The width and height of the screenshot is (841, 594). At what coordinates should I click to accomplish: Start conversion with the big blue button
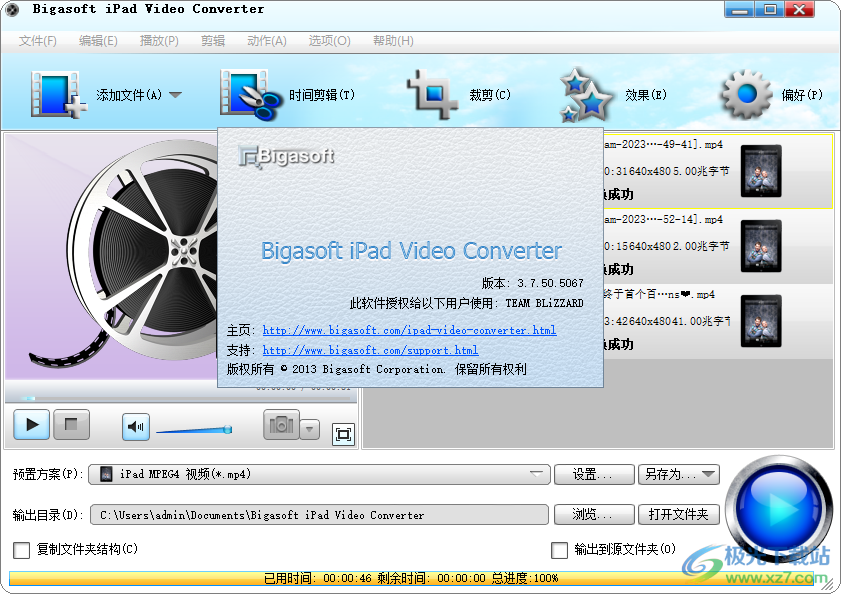779,502
